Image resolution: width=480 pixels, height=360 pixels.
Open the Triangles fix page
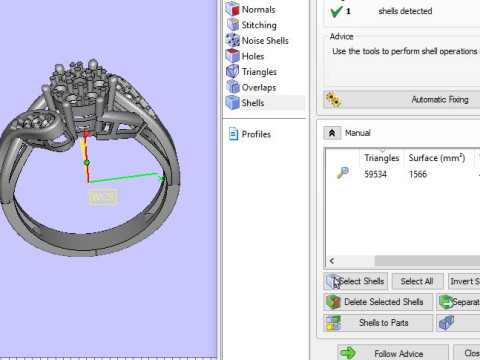[x=259, y=72]
